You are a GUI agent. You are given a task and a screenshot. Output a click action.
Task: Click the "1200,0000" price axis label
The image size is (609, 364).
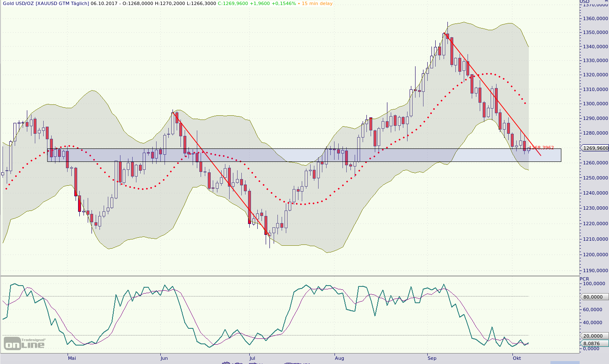pos(595,255)
